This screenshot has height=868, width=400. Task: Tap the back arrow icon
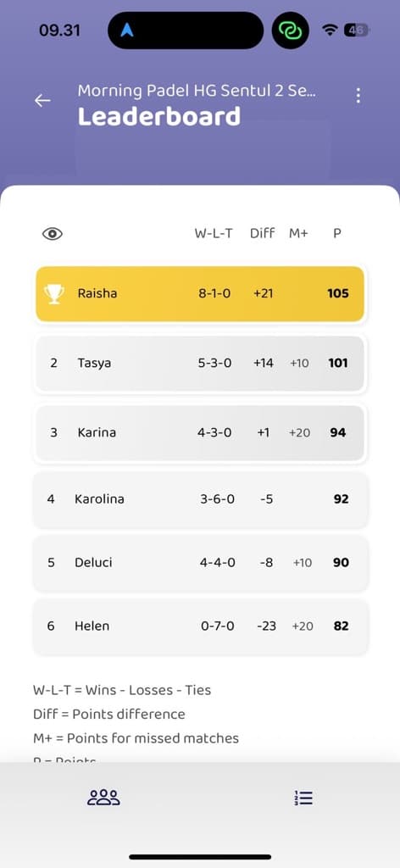(x=42, y=100)
